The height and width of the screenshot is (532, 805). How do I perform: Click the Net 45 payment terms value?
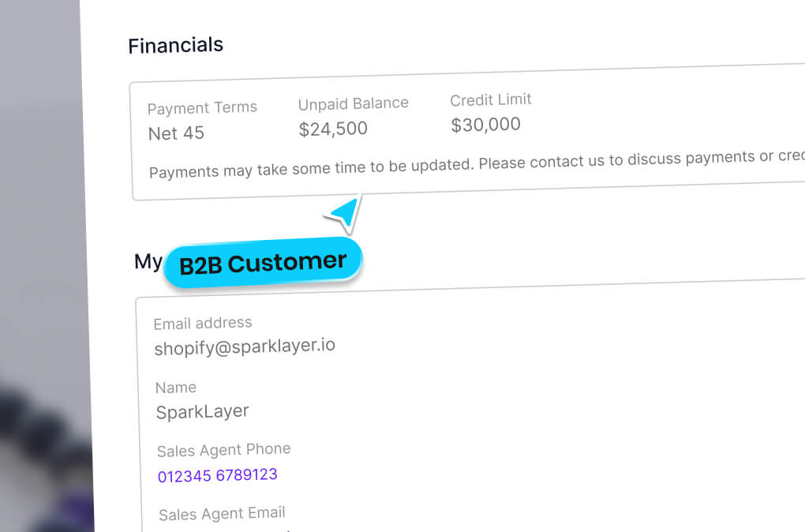[176, 133]
